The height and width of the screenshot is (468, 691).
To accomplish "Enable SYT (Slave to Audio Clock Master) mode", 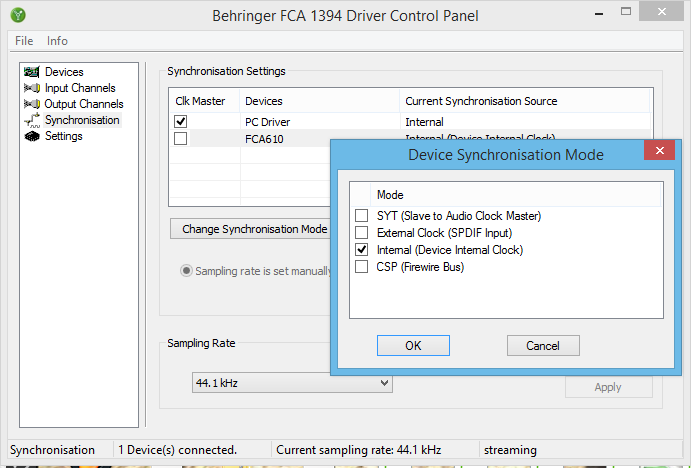I will click(x=361, y=215).
